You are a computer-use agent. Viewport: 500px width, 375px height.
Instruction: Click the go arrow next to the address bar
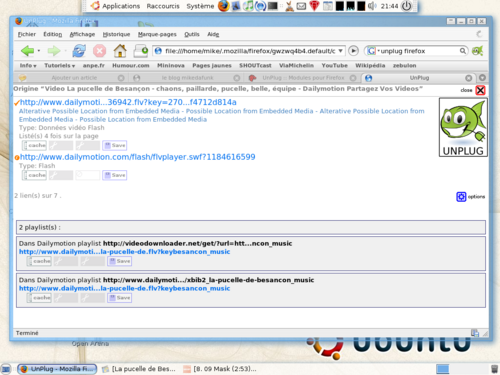pyautogui.click(x=353, y=51)
